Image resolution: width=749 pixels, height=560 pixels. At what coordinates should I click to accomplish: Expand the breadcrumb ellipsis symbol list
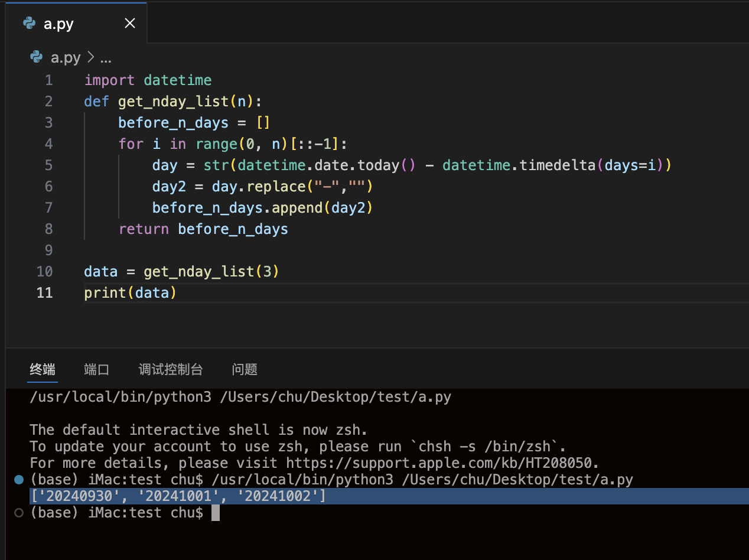point(106,58)
